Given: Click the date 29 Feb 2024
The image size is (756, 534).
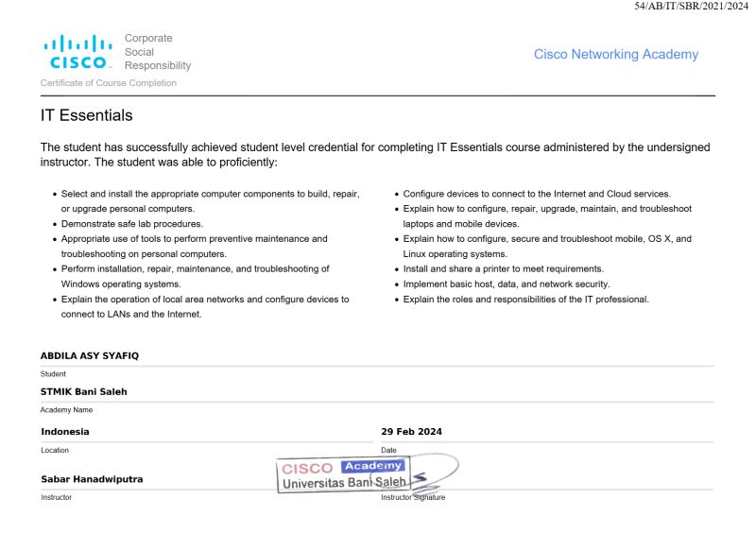Looking at the screenshot, I should (x=411, y=432).
